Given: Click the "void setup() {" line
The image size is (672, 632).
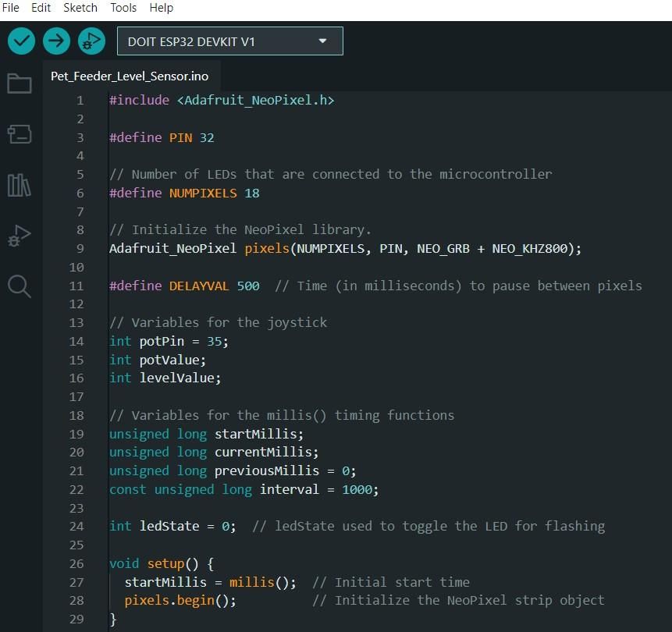Looking at the screenshot, I should click(162, 564).
